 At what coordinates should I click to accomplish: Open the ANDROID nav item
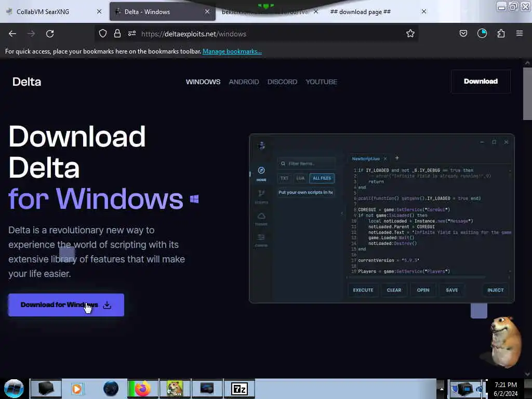tap(244, 82)
